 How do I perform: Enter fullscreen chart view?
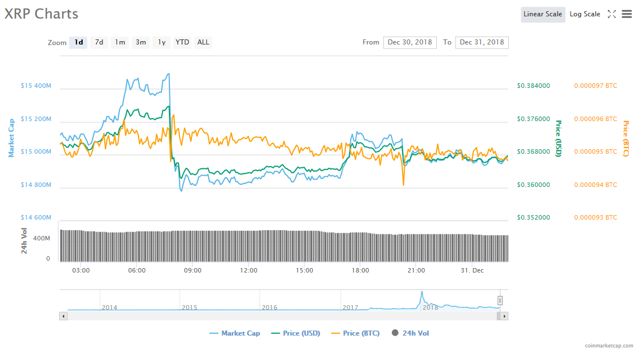pyautogui.click(x=611, y=14)
